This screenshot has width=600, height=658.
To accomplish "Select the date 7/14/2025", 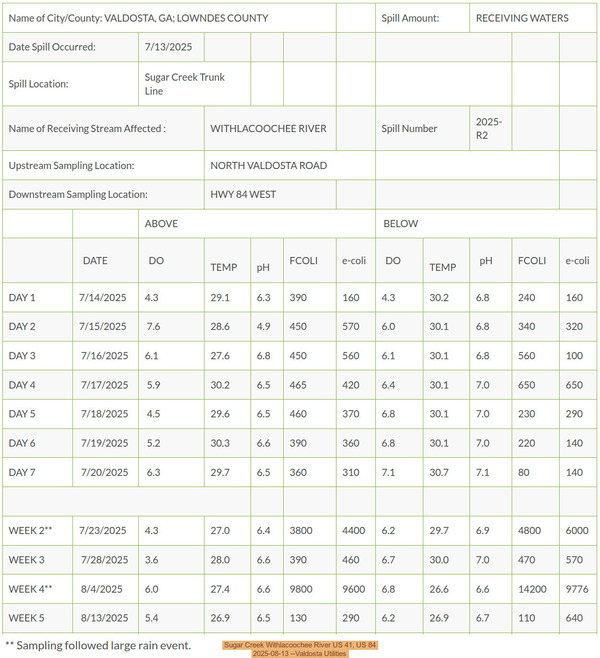I will pyautogui.click(x=103, y=298).
